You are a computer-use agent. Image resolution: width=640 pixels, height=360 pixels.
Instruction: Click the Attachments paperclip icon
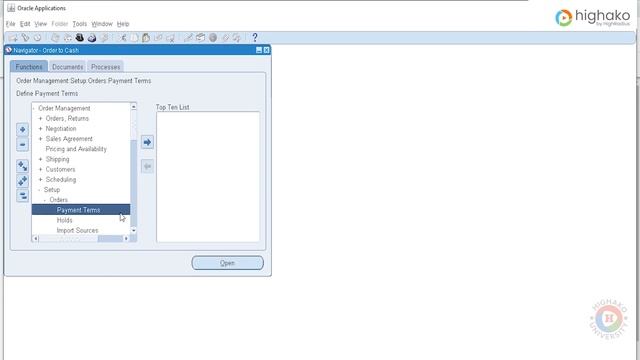click(225, 38)
